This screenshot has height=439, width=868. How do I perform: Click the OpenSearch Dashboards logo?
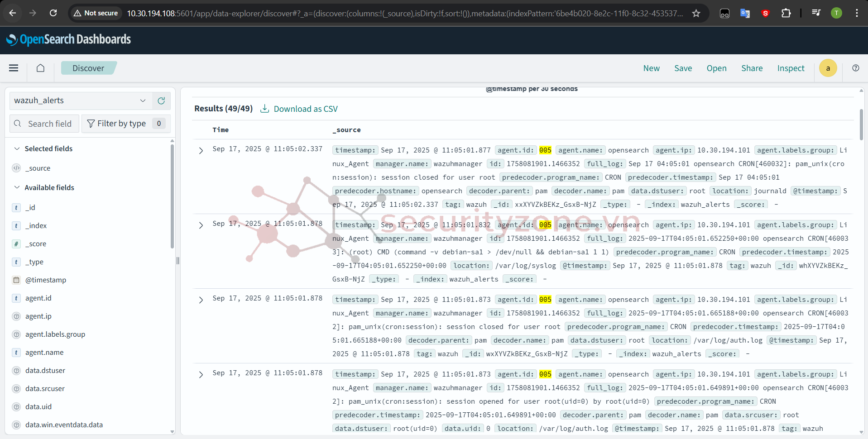click(68, 40)
